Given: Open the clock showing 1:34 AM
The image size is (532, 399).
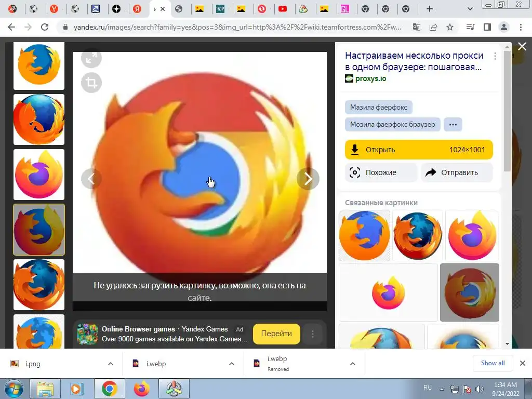Looking at the screenshot, I should coord(505,389).
